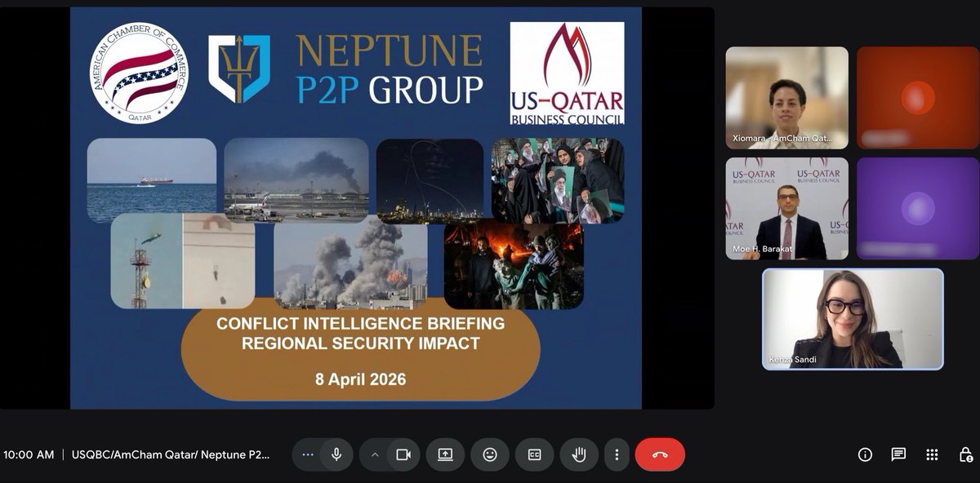Expand video settings chevron
The height and width of the screenshot is (483, 980).
pos(374,454)
